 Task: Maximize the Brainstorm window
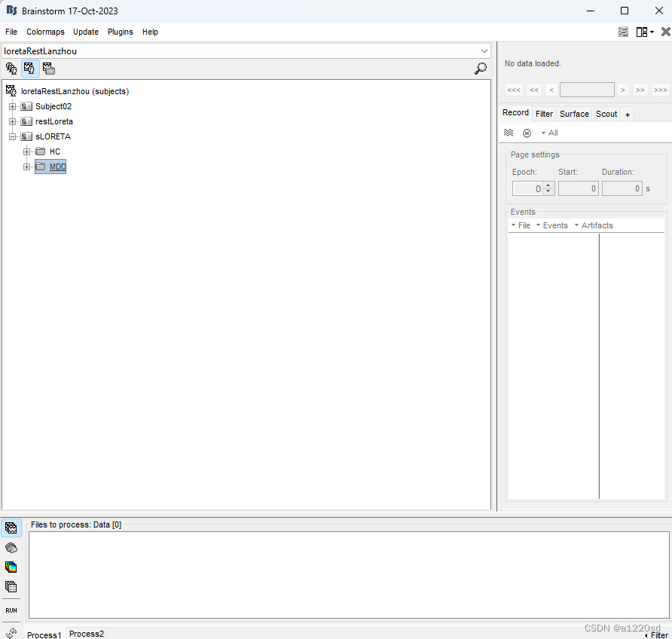625,11
